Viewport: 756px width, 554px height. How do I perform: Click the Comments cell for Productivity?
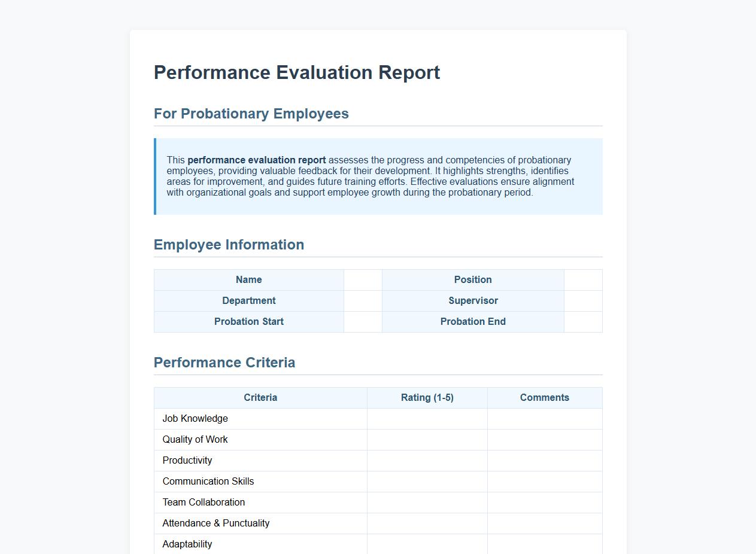coord(544,460)
